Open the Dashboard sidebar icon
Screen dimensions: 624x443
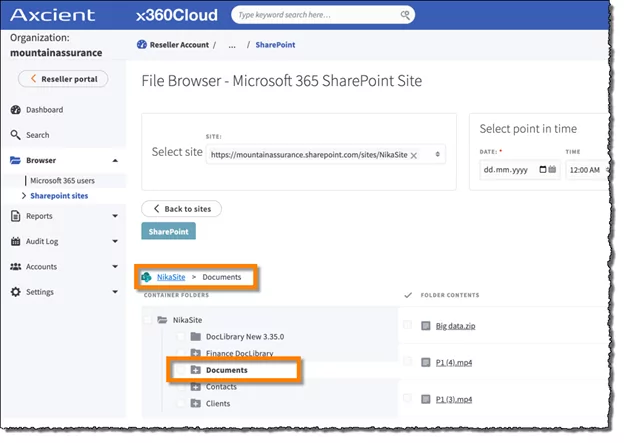point(16,110)
